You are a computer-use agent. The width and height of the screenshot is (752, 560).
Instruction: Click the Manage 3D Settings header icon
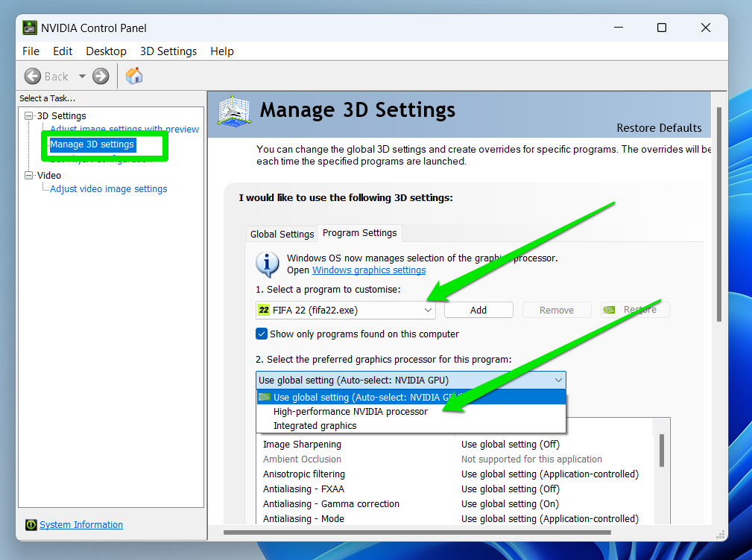point(233,111)
